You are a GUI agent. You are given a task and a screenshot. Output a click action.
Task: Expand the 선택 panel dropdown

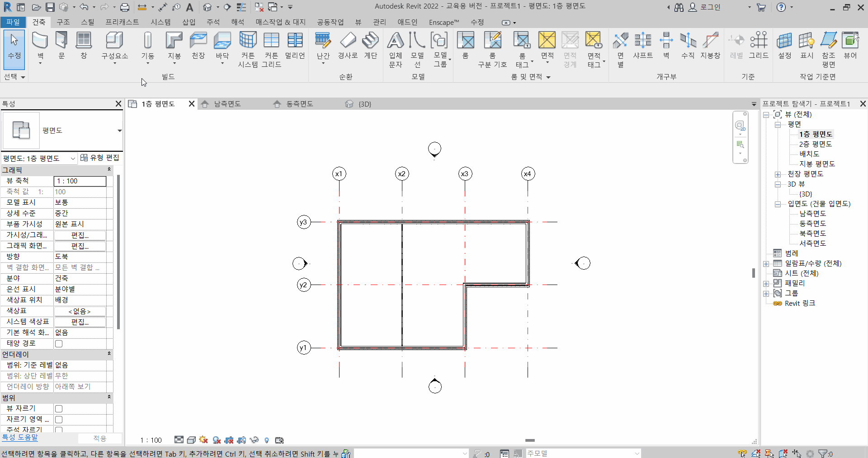pos(14,77)
